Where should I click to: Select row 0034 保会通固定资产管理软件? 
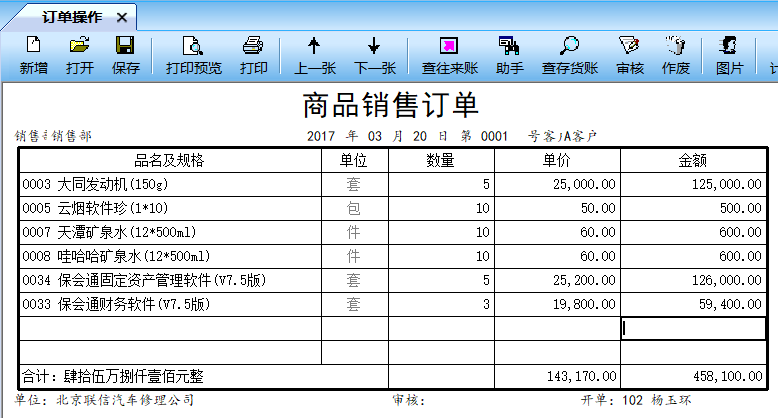(170, 280)
